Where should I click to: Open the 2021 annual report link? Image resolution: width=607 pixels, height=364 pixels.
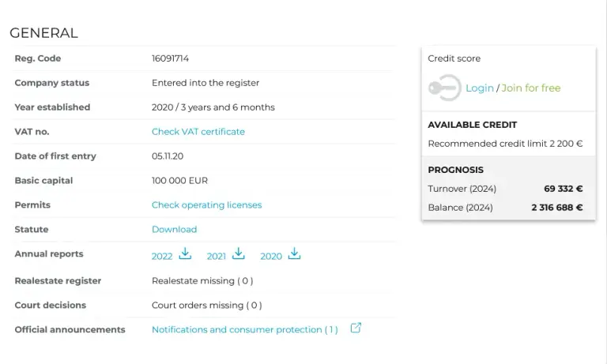click(x=216, y=257)
